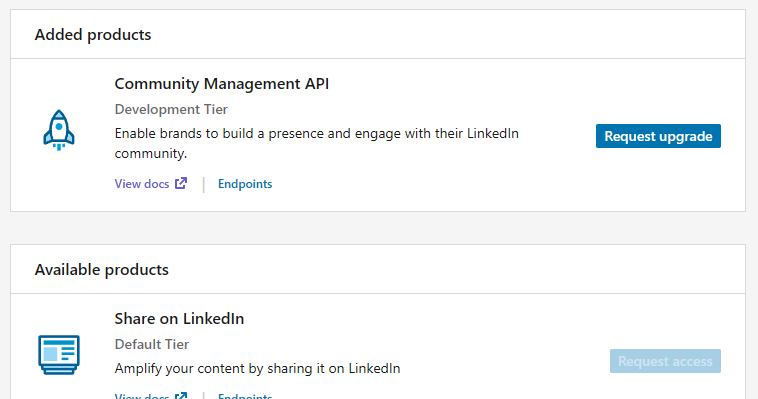Click the rocket icon for Community Management API
758x399 pixels.
click(x=59, y=130)
